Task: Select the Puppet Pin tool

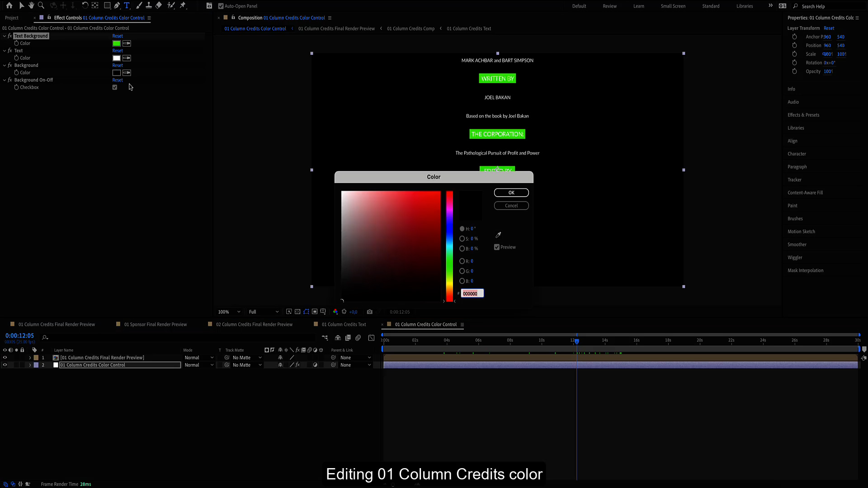Action: coord(183,5)
